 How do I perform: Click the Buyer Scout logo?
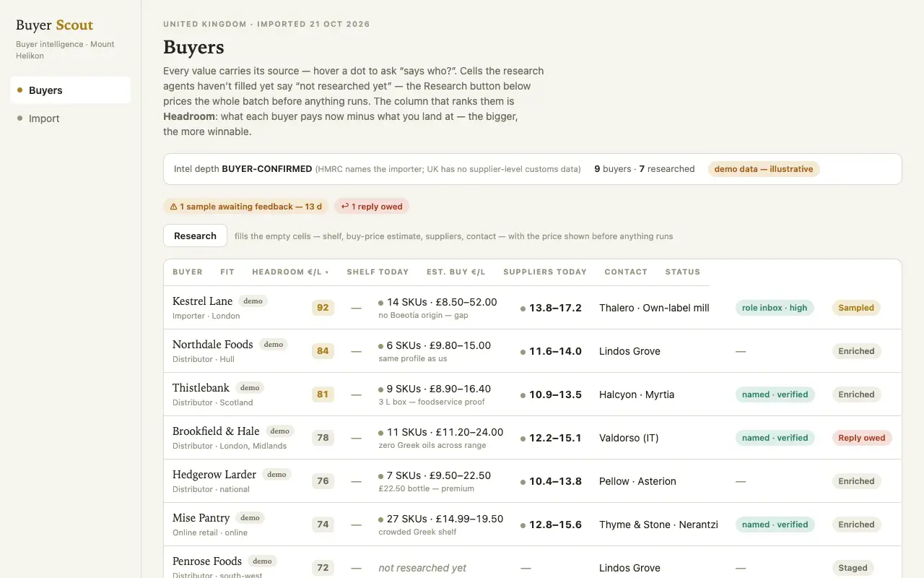coord(55,25)
